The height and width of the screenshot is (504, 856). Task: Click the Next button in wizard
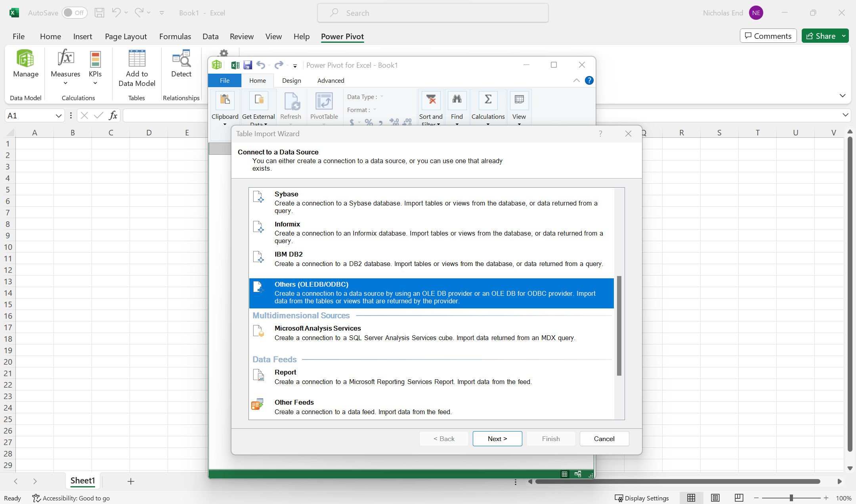point(497,439)
